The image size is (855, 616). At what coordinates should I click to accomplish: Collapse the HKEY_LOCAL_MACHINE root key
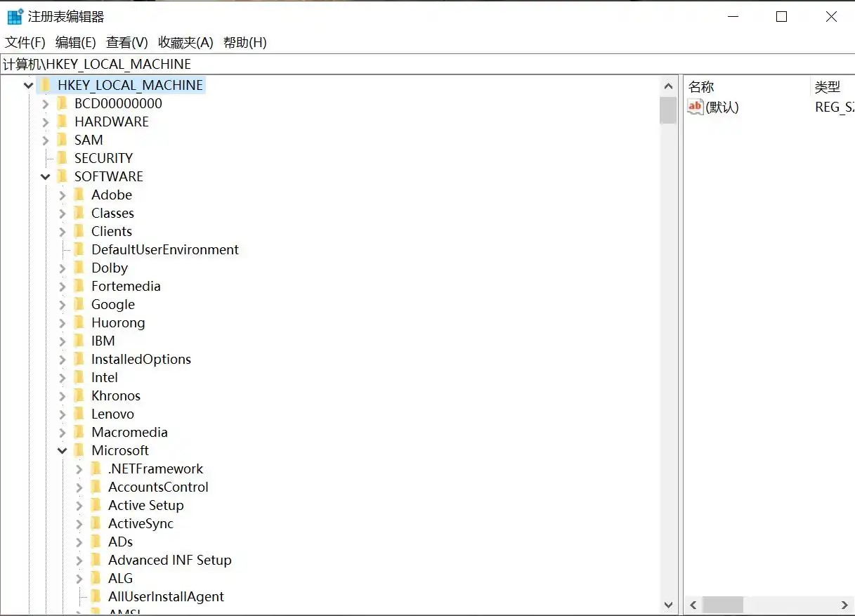pos(29,86)
